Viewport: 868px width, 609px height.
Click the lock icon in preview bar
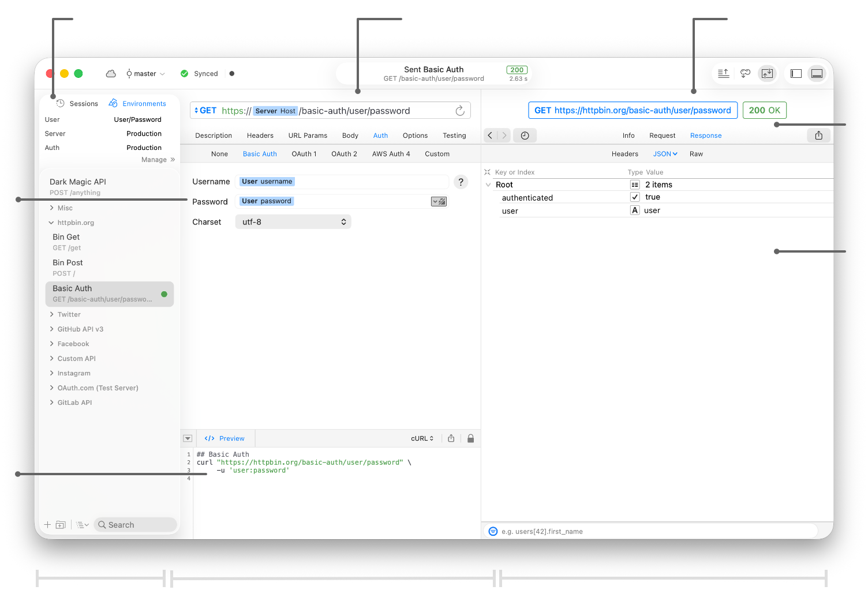470,439
